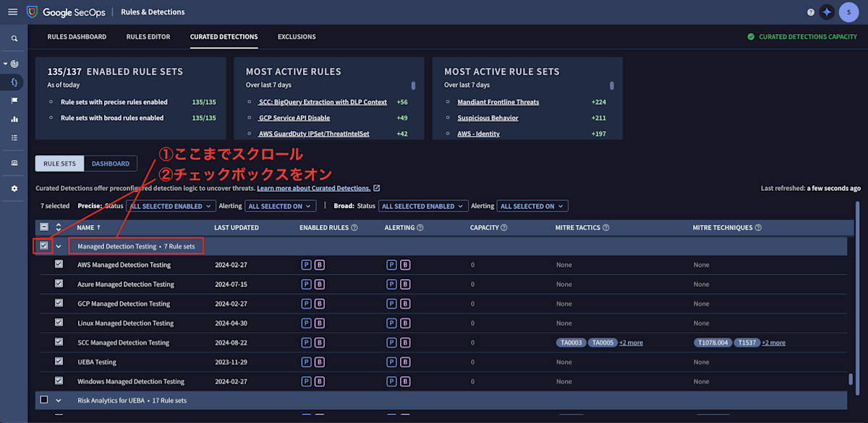
Task: Select the Rule Sets toggle tab
Action: pyautogui.click(x=59, y=163)
